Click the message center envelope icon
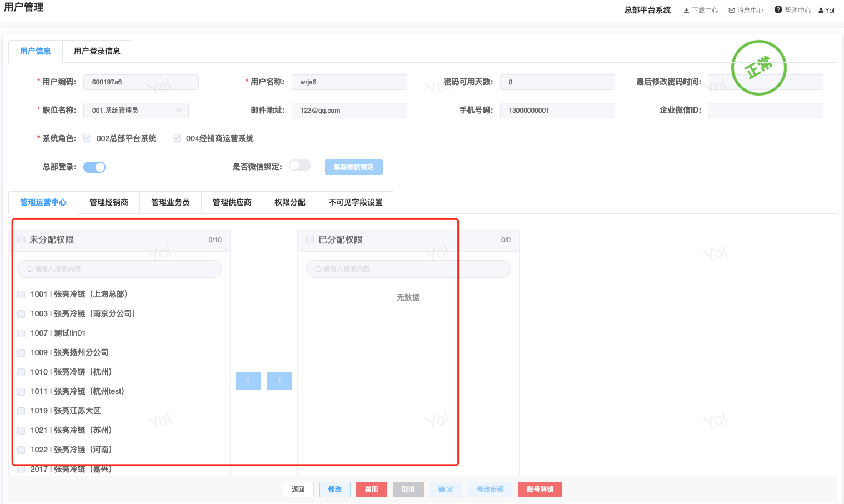 click(x=732, y=11)
